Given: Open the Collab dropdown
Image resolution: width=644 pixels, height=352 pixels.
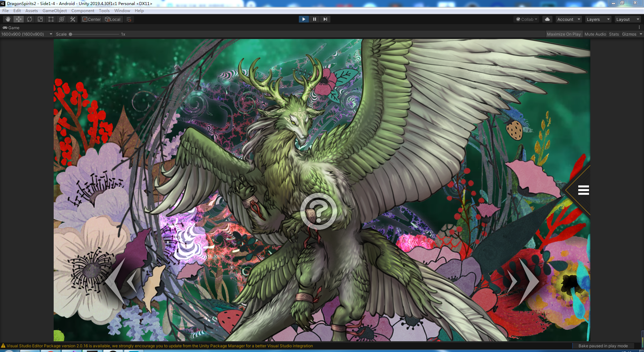Looking at the screenshot, I should click(527, 19).
